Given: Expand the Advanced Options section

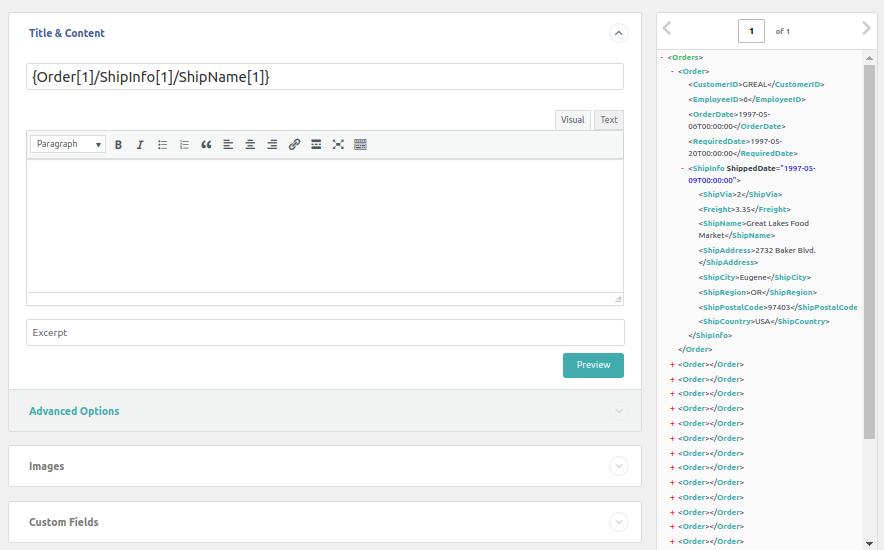Looking at the screenshot, I should pyautogui.click(x=618, y=411).
